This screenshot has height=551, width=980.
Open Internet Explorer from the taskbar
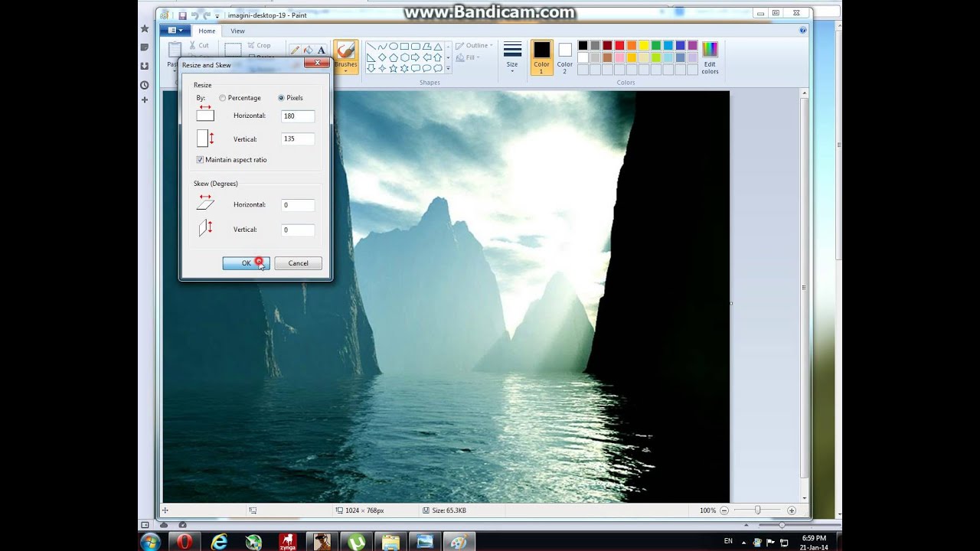[x=219, y=542]
